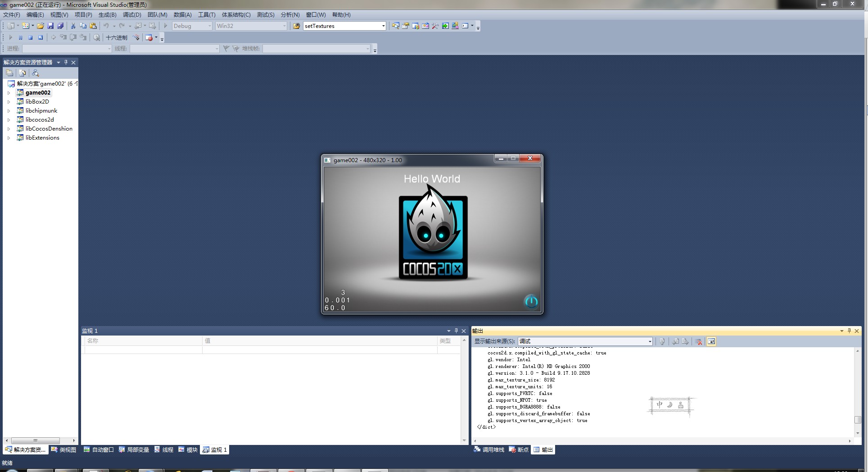Switch to the 类视图 tab
Image resolution: width=868 pixels, height=472 pixels.
click(x=63, y=449)
